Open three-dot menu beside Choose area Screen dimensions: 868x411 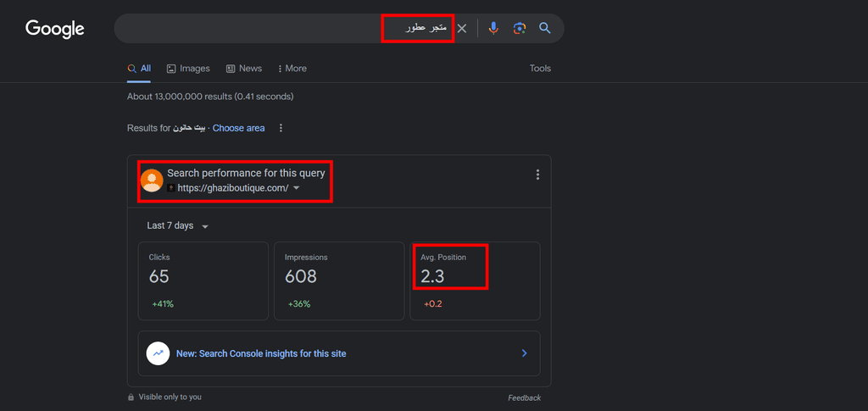point(281,128)
